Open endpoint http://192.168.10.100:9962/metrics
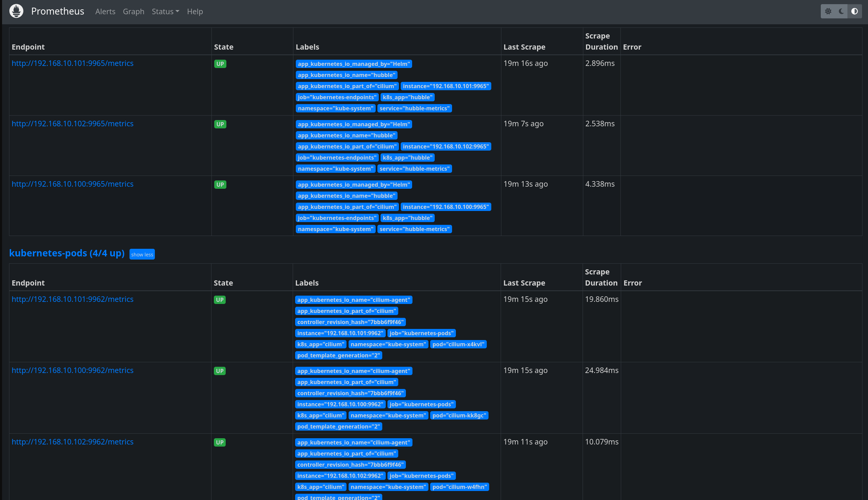Image resolution: width=868 pixels, height=500 pixels. [x=73, y=370]
